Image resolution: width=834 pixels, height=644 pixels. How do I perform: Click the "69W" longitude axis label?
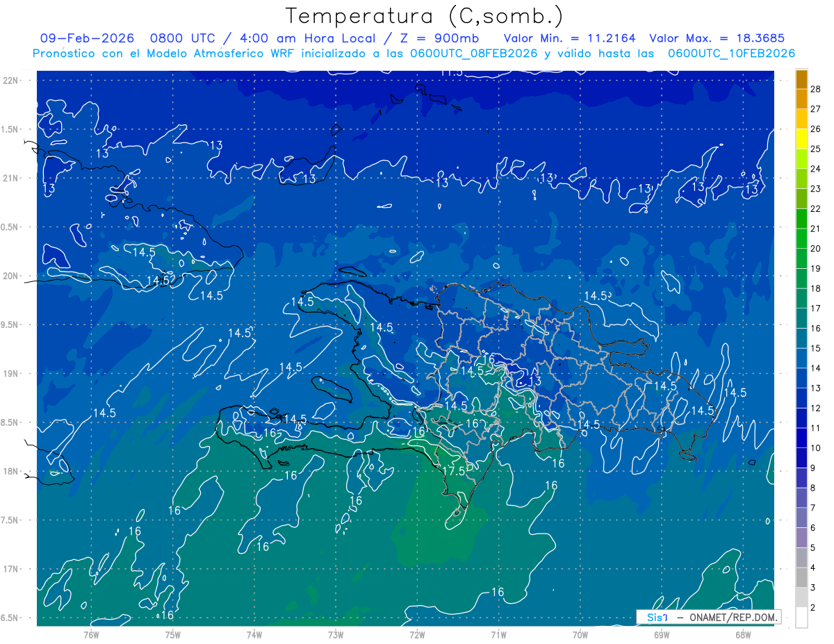662,634
